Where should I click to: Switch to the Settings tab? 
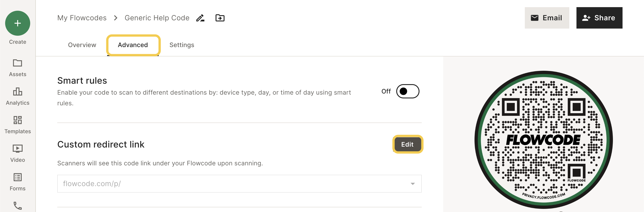(x=182, y=45)
